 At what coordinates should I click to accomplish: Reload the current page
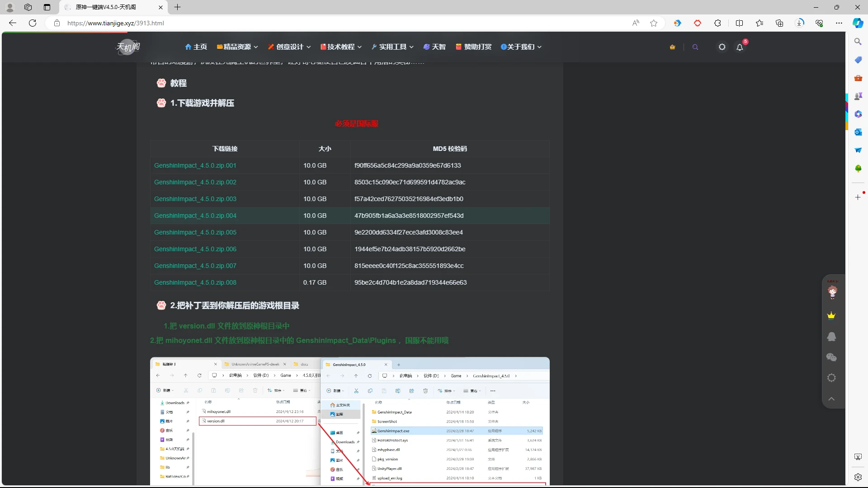click(x=33, y=23)
